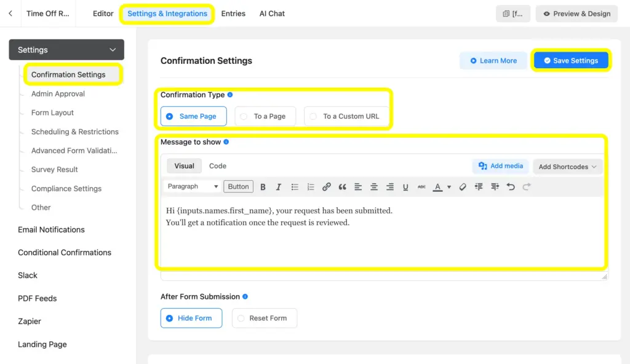Screen dimensions: 630x364
Task: Open the After Form Submission info tooltip
Action: pyautogui.click(x=245, y=296)
